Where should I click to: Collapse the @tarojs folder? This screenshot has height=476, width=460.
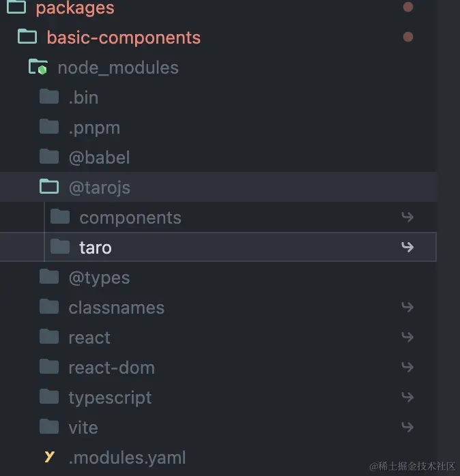tap(99, 188)
